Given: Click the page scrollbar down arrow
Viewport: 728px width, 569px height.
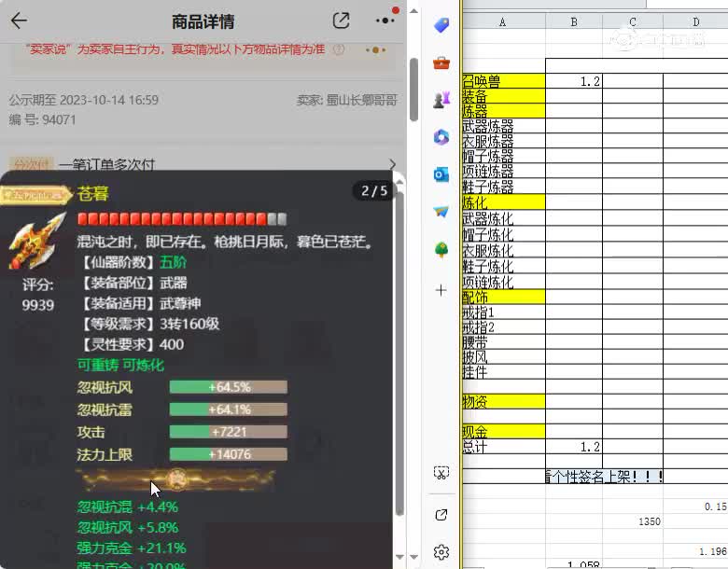Looking at the screenshot, I should click(413, 557).
